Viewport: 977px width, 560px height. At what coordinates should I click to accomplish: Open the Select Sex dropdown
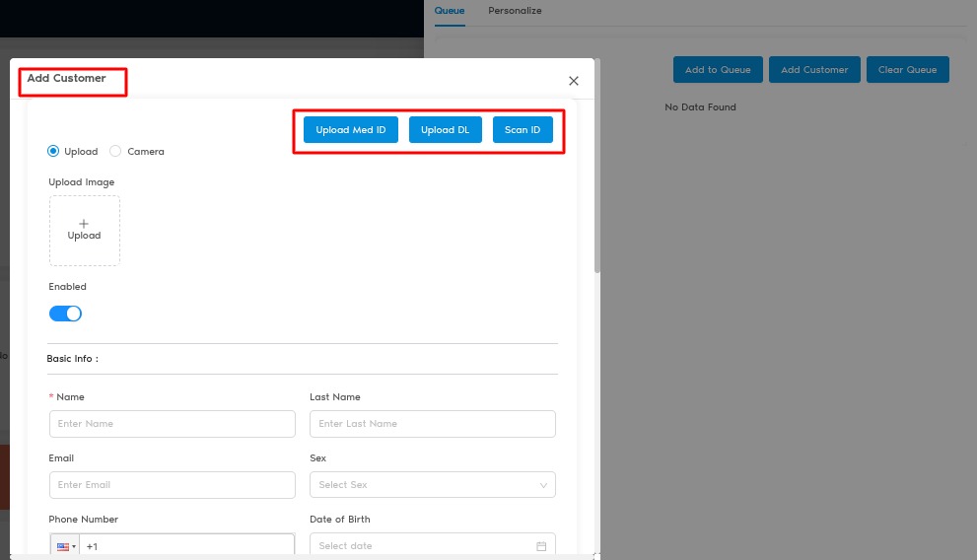click(x=433, y=485)
